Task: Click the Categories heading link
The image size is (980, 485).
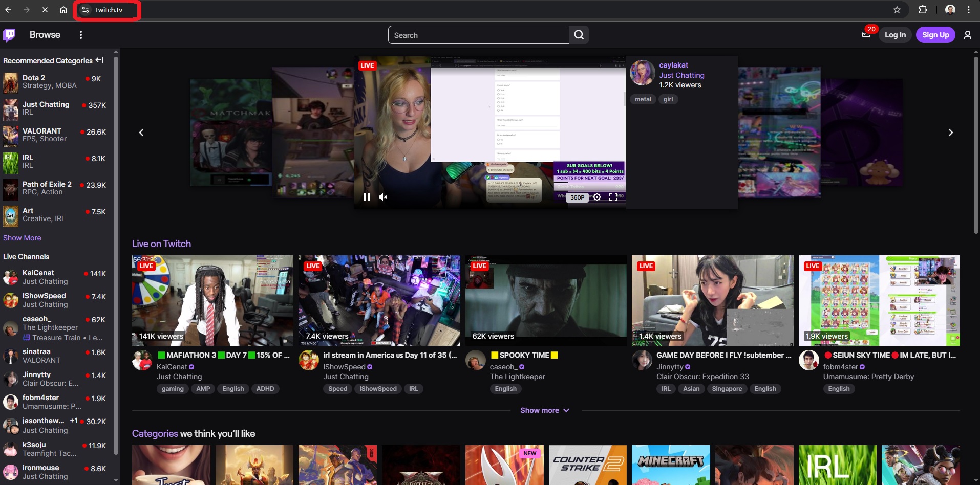Action: click(x=155, y=433)
